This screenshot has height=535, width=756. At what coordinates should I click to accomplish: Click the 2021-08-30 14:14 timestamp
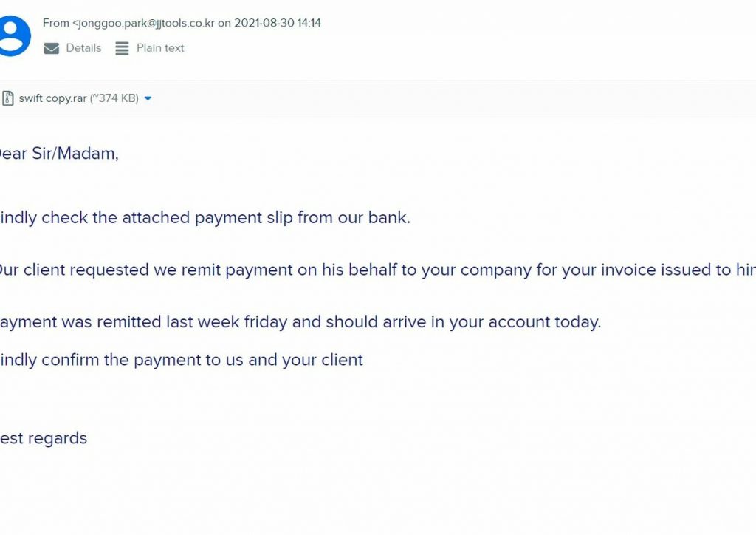click(278, 23)
